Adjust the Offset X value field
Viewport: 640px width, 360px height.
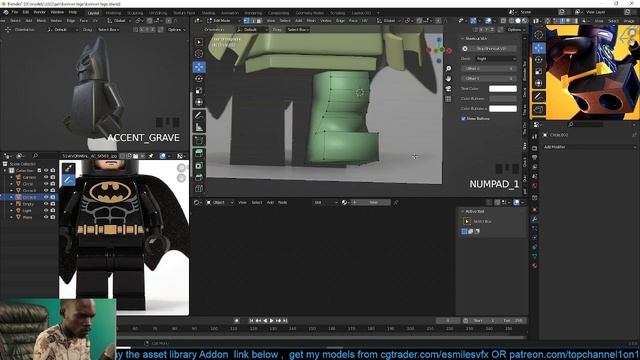tap(489, 69)
